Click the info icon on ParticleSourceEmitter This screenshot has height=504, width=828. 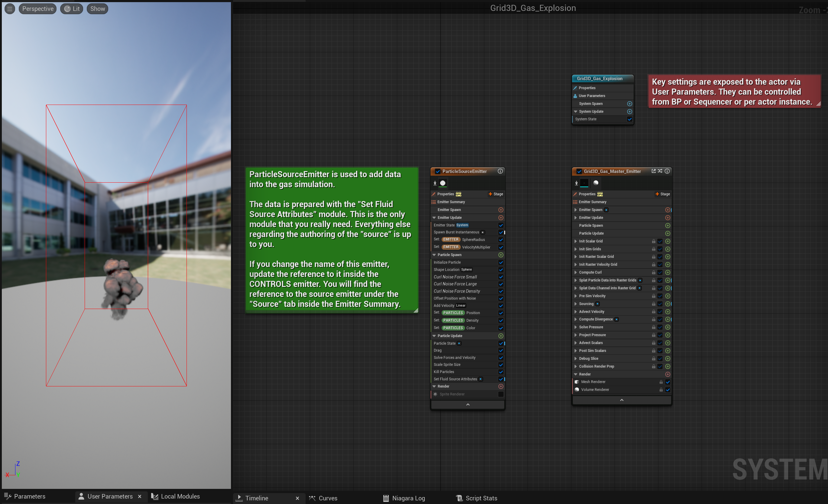[x=500, y=171]
